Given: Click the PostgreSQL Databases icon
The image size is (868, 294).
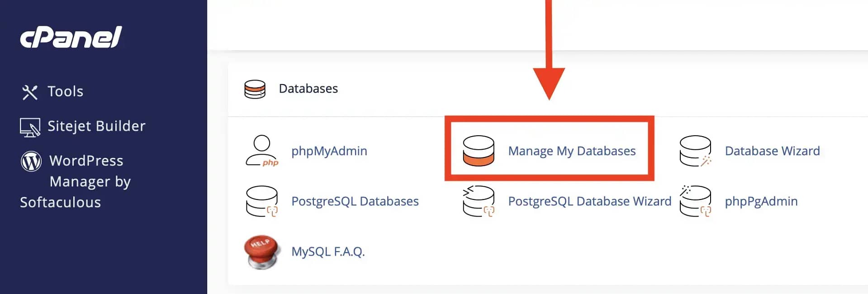Looking at the screenshot, I should [262, 201].
